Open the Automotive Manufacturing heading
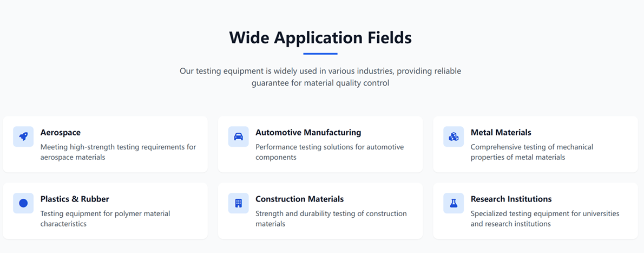Viewport: 644px width, 253px height. [308, 132]
